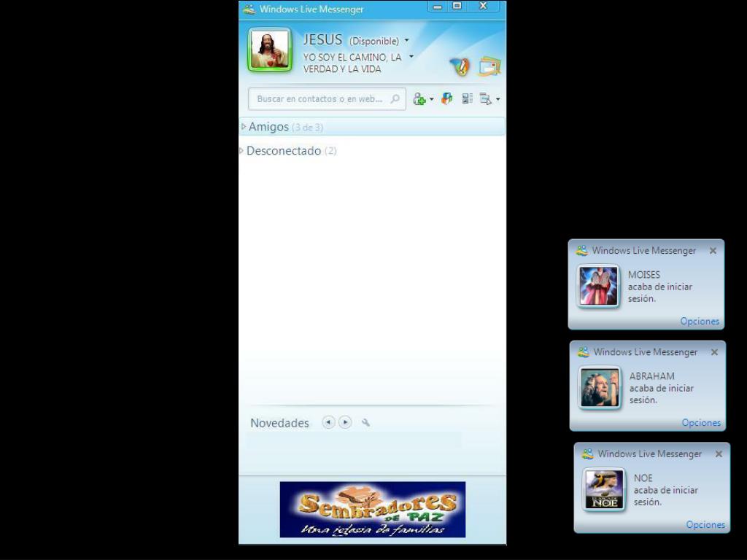Click ABRAHAM avatar in notification
The height and width of the screenshot is (560, 747).
click(600, 388)
